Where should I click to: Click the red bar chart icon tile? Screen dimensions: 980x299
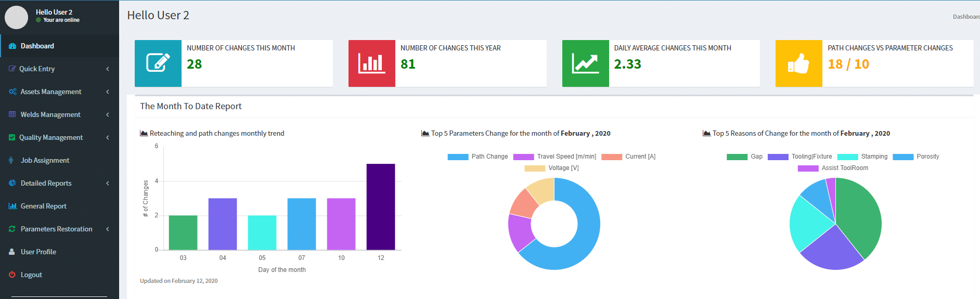coord(371,63)
